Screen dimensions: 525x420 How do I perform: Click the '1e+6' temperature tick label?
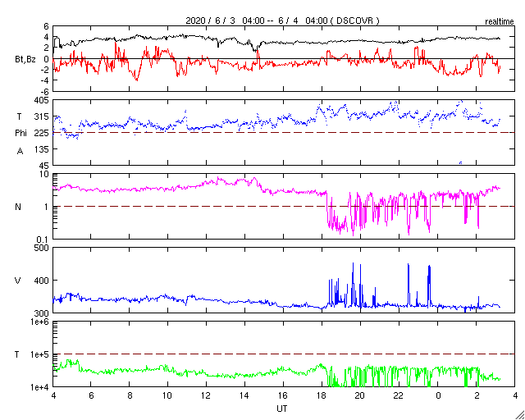tap(39, 322)
